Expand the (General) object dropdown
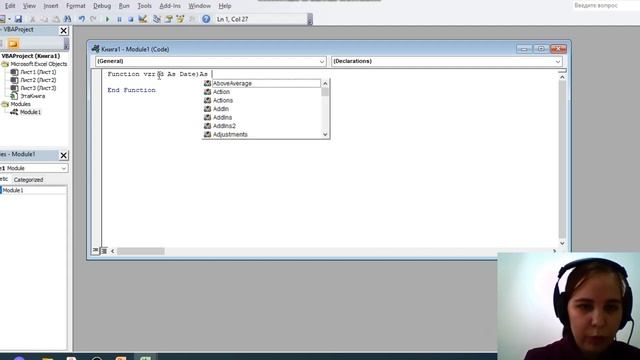Image resolution: width=640 pixels, height=360 pixels. click(322, 62)
